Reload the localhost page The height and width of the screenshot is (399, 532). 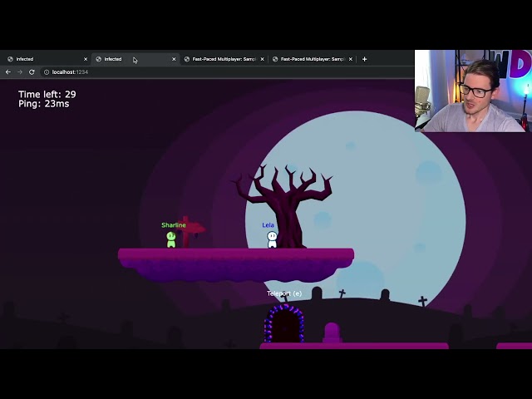32,72
